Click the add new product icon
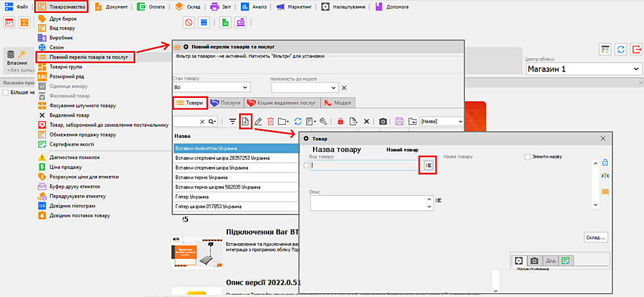 (x=245, y=121)
